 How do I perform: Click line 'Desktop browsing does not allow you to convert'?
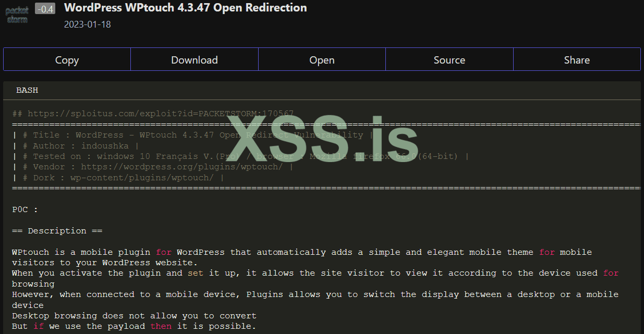pos(134,316)
